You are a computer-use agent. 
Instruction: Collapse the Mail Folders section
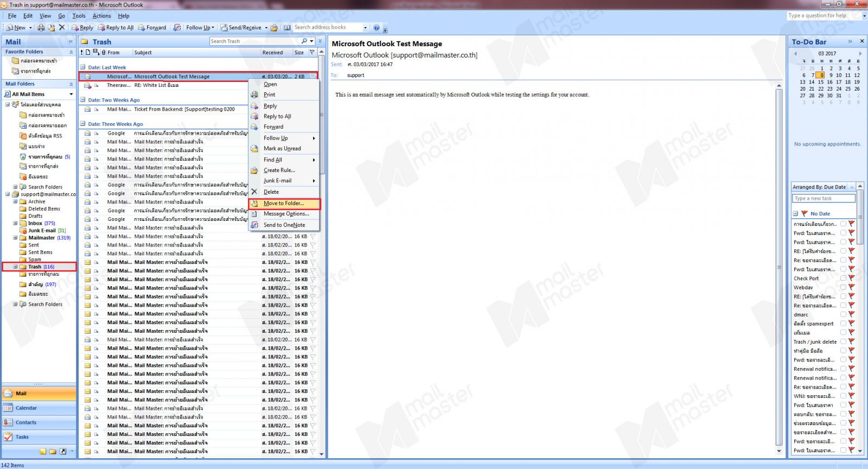71,84
